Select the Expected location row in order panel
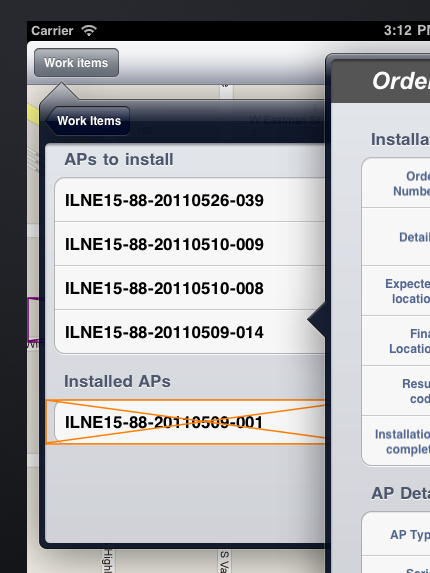Image resolution: width=430 pixels, height=573 pixels. point(396,291)
